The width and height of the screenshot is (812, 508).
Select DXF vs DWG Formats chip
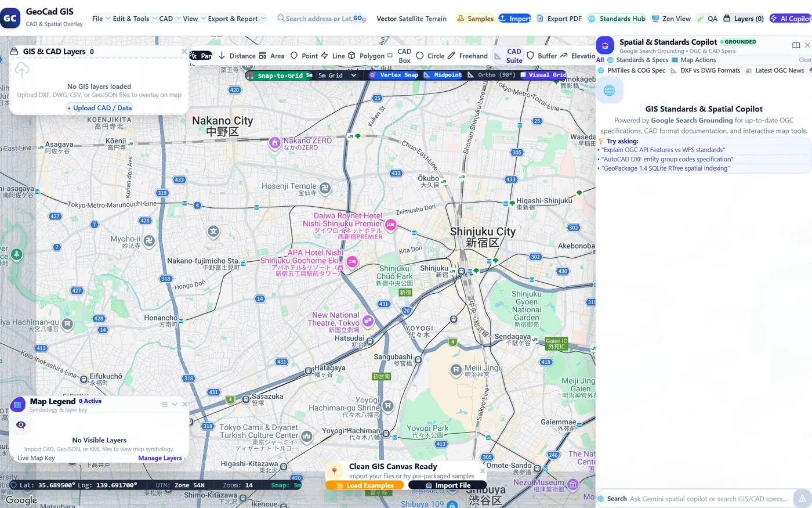pos(705,70)
